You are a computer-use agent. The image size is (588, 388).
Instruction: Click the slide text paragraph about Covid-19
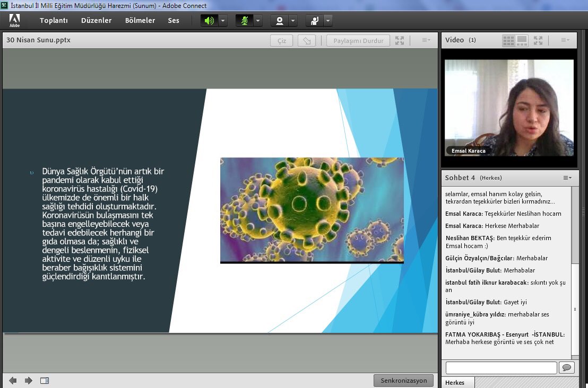(x=103, y=224)
